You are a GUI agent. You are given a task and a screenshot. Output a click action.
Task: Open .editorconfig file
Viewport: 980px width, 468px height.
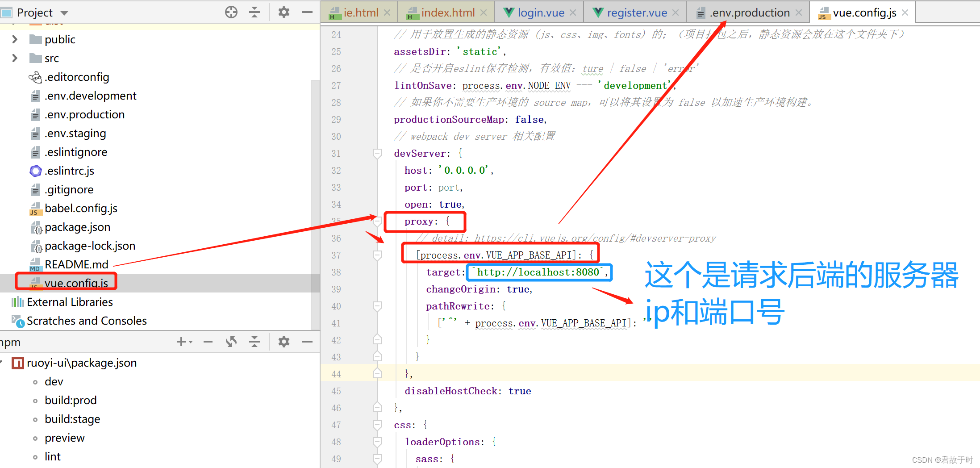pos(77,77)
